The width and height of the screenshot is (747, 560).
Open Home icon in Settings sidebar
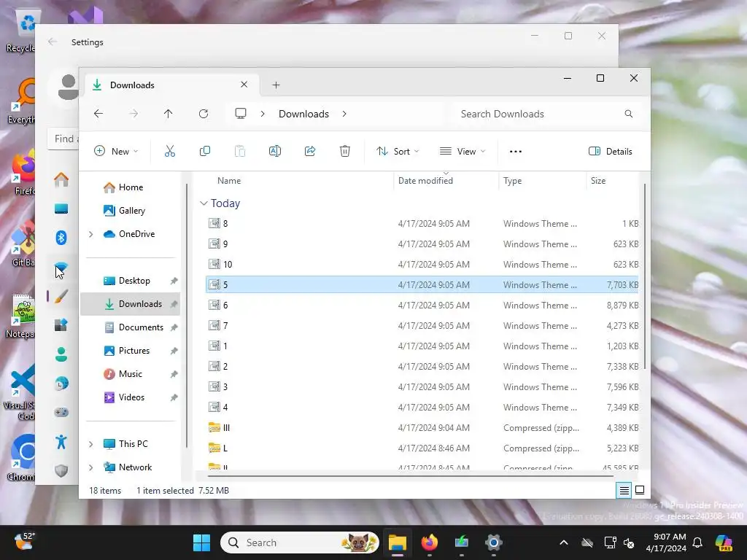61,179
